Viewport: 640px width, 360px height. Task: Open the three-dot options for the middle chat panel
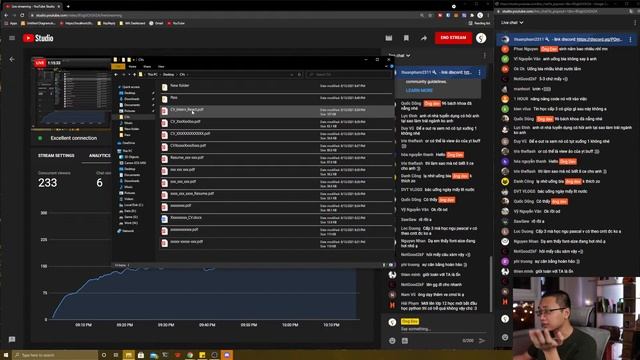(x=485, y=56)
